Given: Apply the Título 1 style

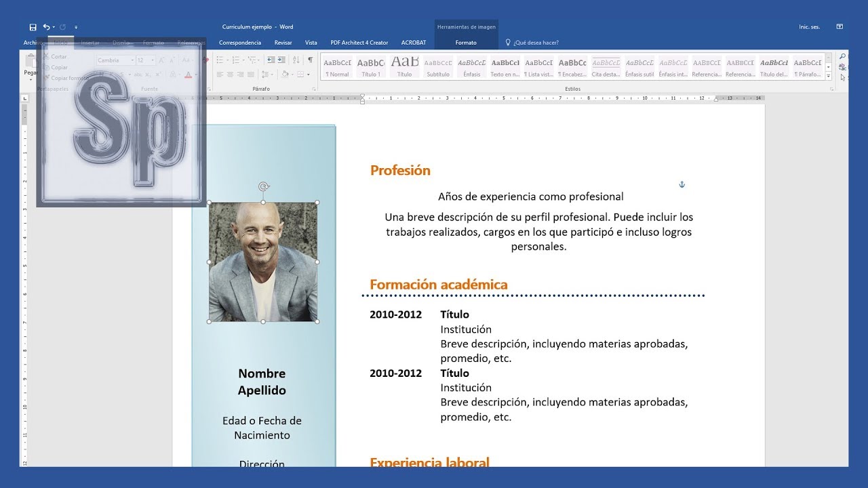Looking at the screenshot, I should click(x=371, y=67).
